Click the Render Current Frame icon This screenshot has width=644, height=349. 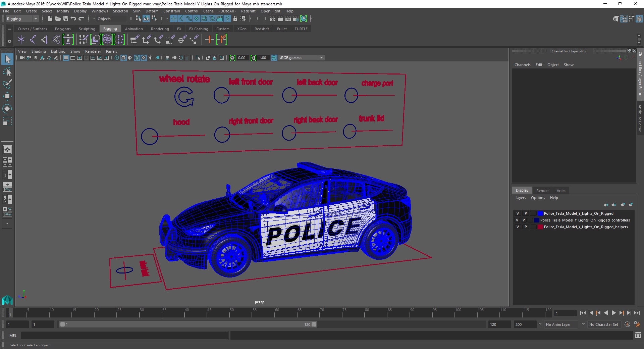click(280, 19)
